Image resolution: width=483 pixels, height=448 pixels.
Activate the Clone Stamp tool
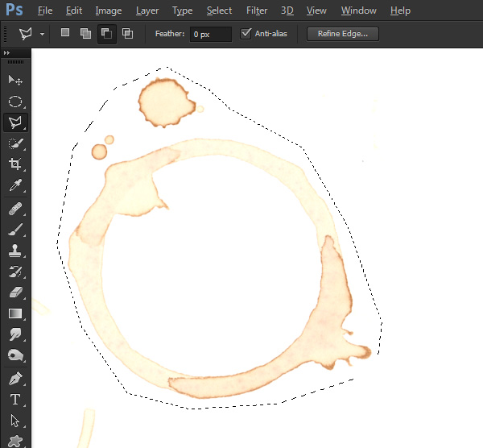[15, 251]
